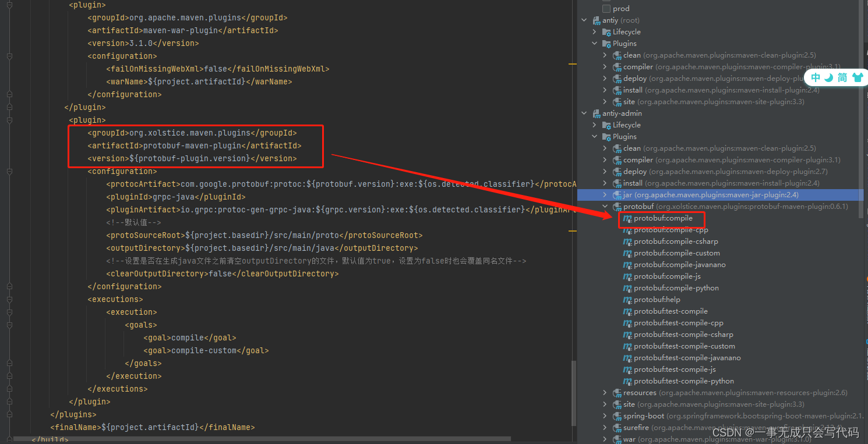Click the protobuf:compile-cpp goal icon

627,230
